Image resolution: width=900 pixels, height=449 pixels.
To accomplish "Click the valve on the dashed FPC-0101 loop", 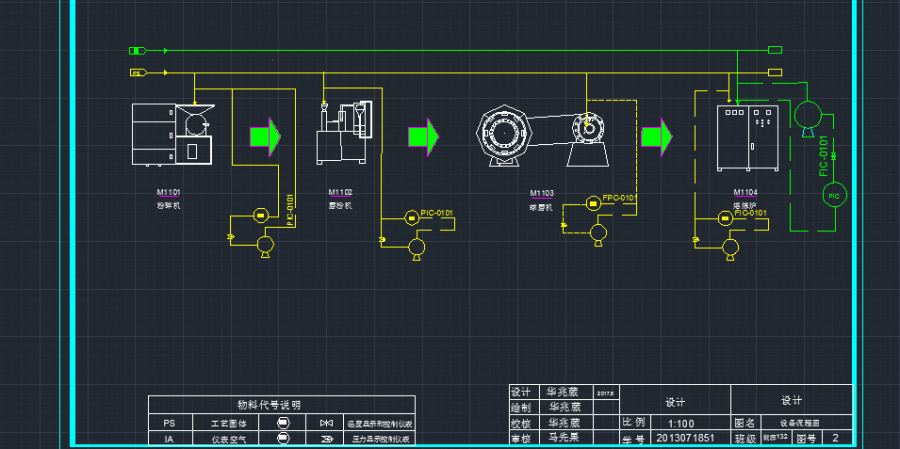I will (564, 224).
